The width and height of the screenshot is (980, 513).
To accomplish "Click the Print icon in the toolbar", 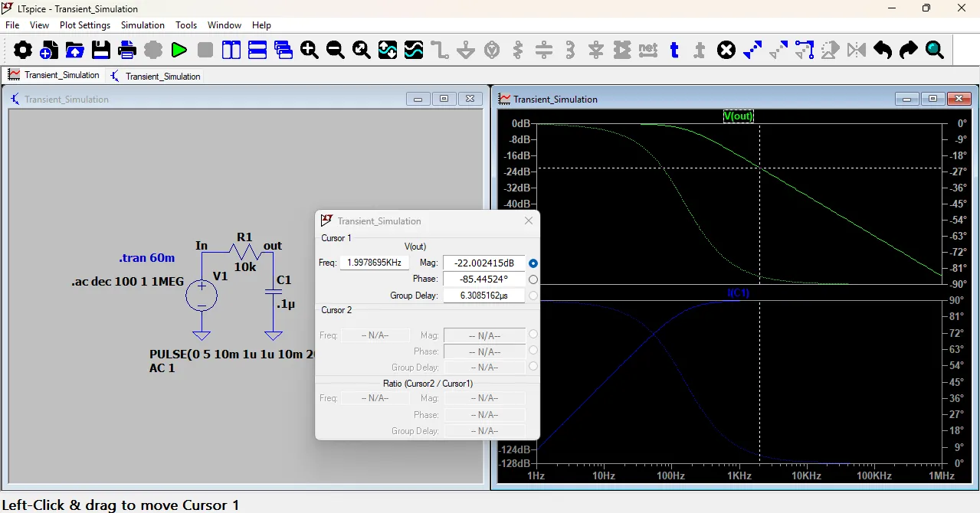I will pos(127,51).
